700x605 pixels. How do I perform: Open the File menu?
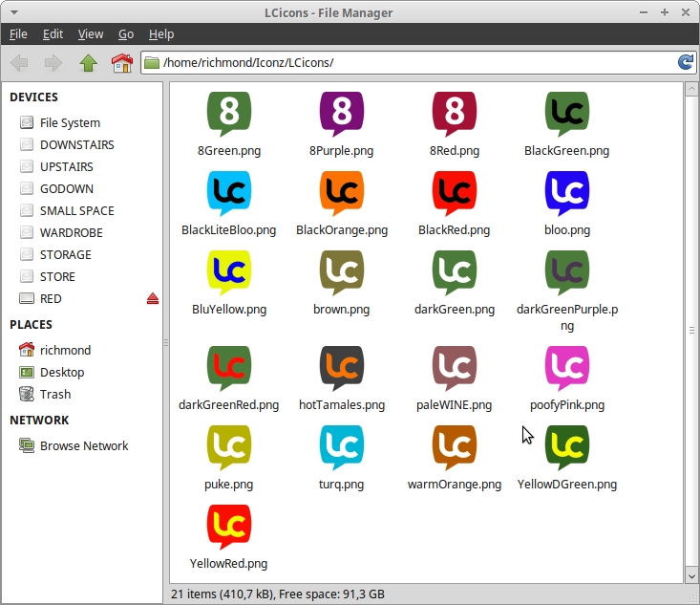point(18,33)
